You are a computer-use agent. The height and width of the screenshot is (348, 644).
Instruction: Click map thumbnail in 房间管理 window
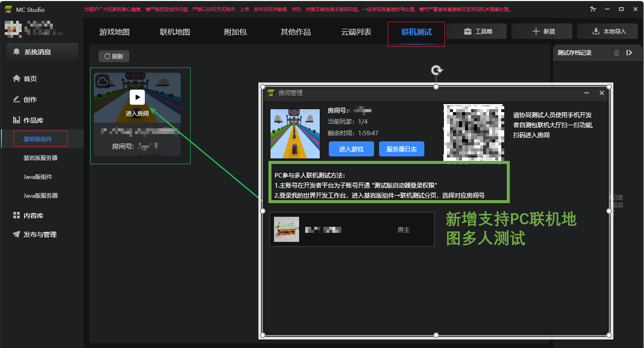[x=295, y=134]
